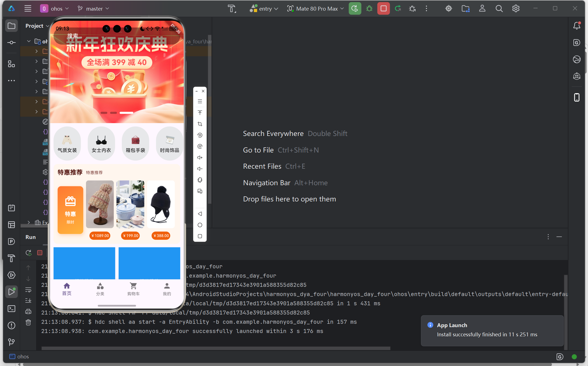Open Search Everywhere magnifier icon

coord(499,9)
